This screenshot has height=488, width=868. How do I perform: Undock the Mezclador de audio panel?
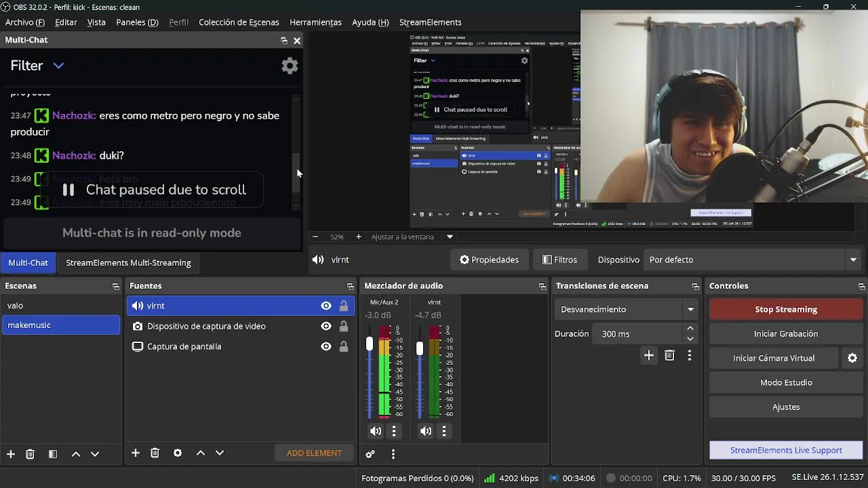click(542, 287)
